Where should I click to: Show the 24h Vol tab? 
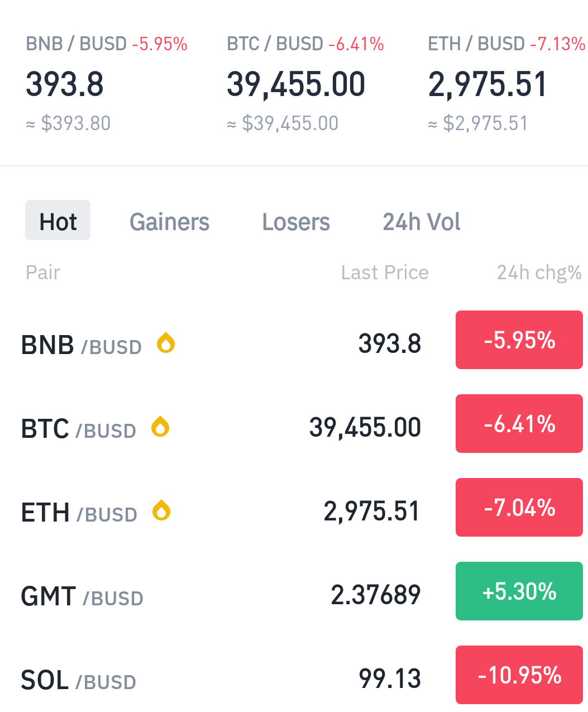pyautogui.click(x=422, y=222)
